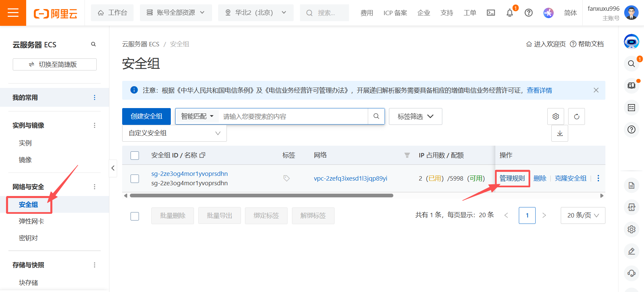Click the horizontal table scrollbar
Image resolution: width=644 pixels, height=292 pixels.
[261, 195]
